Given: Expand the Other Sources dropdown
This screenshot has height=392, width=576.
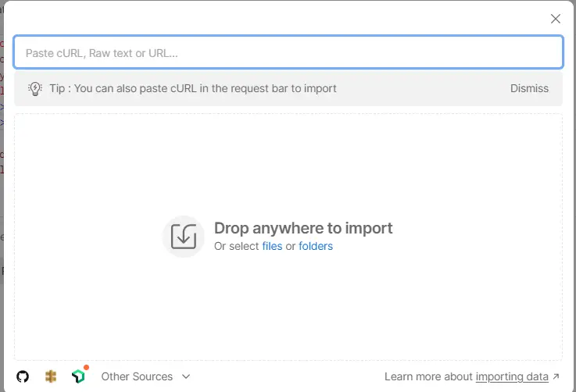Looking at the screenshot, I should 137,376.
